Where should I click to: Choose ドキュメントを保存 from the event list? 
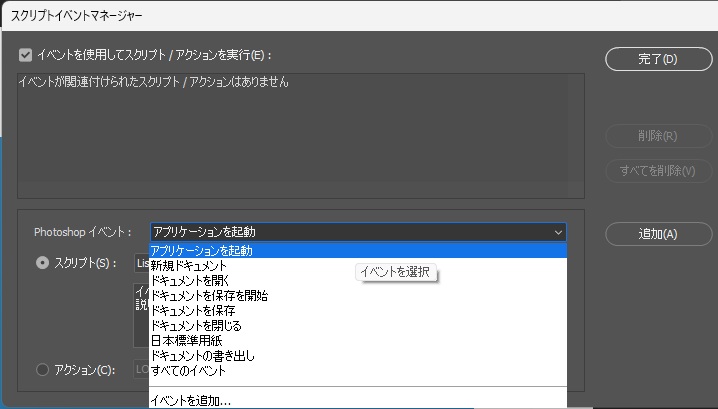point(358,311)
